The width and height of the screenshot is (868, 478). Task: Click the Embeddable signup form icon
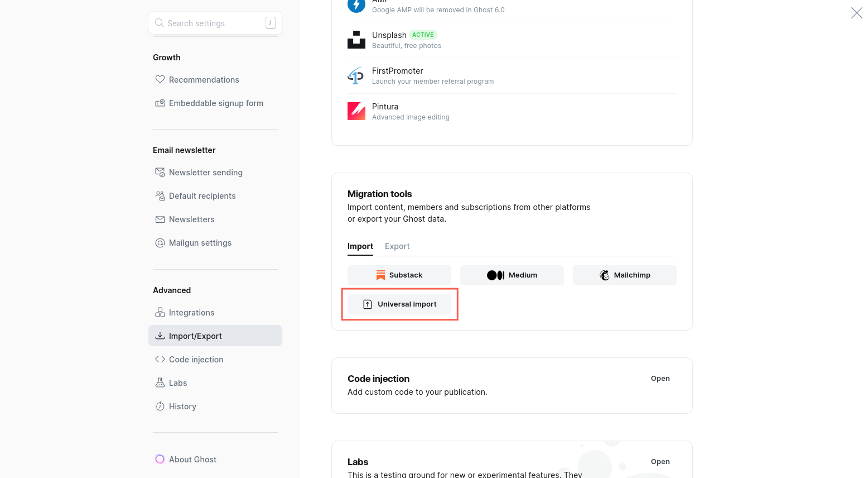pos(160,103)
